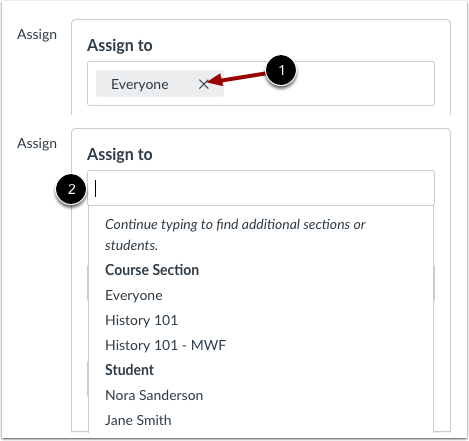The width and height of the screenshot is (469, 441).
Task: Click the Course Section group header
Action: click(152, 270)
